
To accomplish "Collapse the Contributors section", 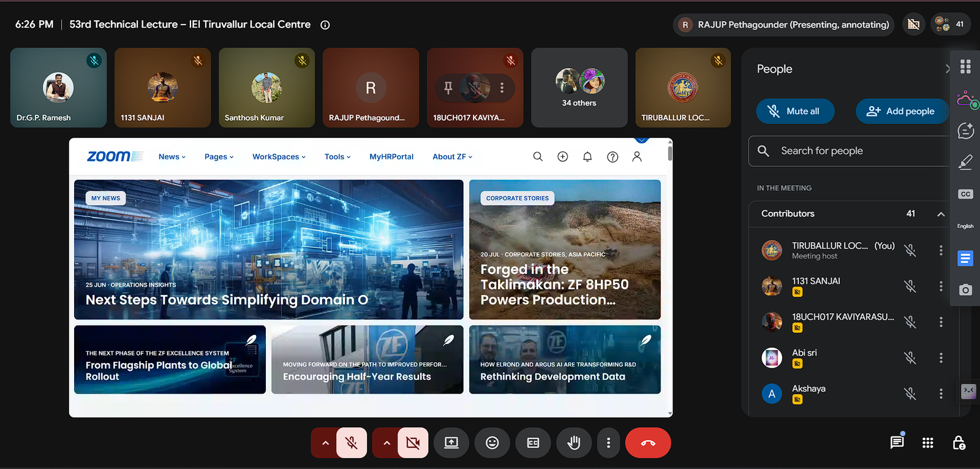I will (941, 214).
